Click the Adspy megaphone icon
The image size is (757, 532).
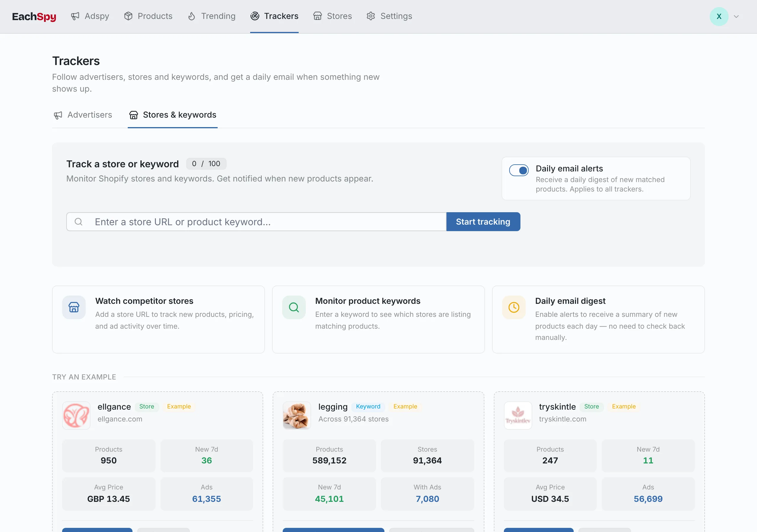tap(75, 16)
